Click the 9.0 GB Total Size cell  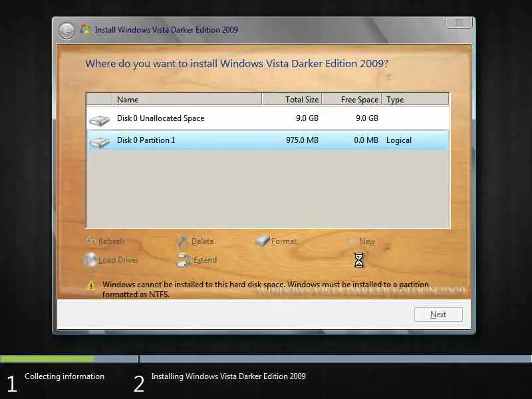tap(307, 118)
